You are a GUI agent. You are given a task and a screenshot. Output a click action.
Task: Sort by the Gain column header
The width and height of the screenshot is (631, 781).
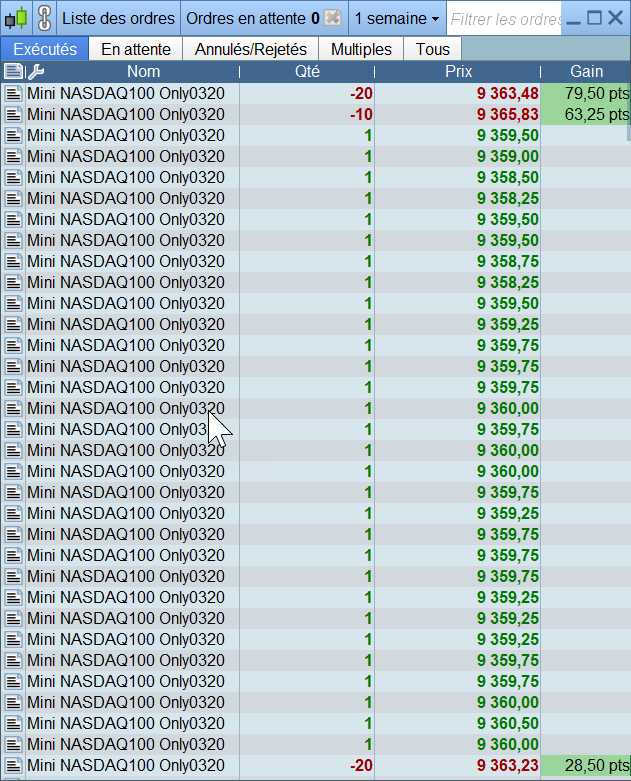click(x=586, y=72)
